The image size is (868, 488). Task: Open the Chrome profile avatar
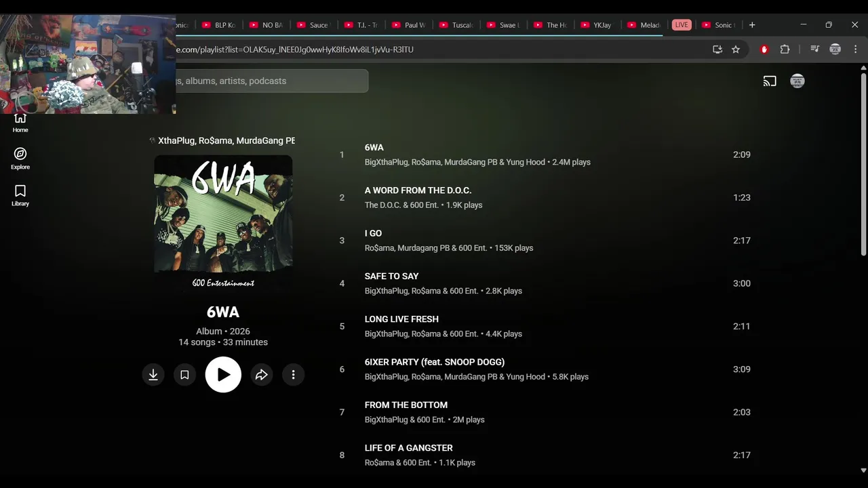coord(835,49)
